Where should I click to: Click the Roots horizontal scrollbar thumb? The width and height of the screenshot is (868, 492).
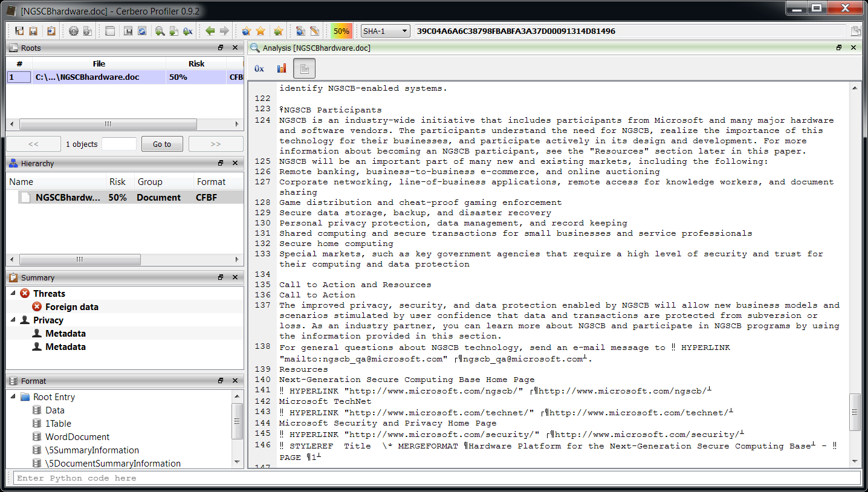(x=108, y=124)
